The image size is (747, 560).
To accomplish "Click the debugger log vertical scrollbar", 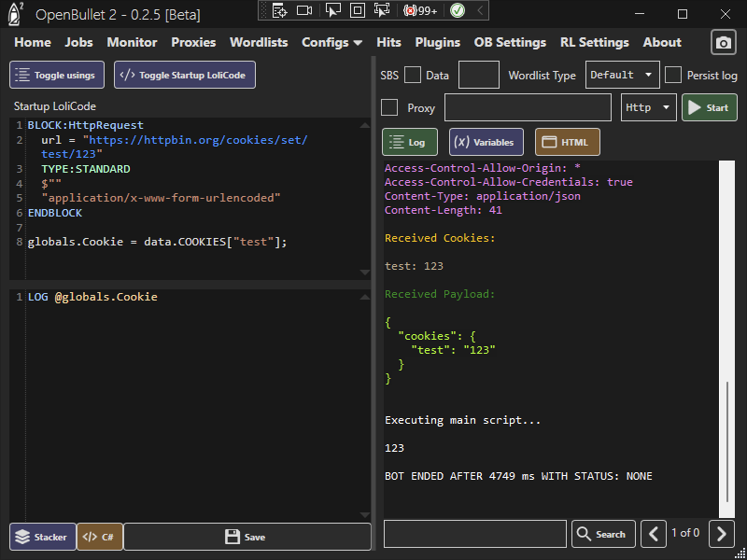I will coord(727,441).
